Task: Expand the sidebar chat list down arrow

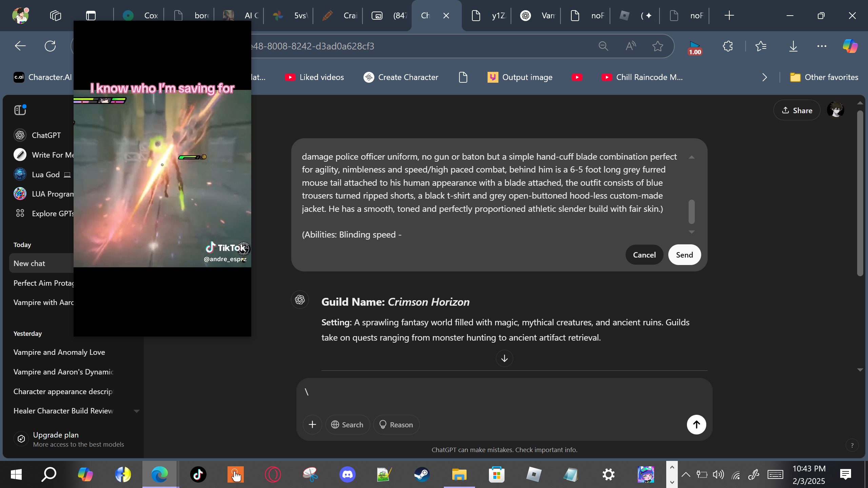Action: tap(136, 411)
